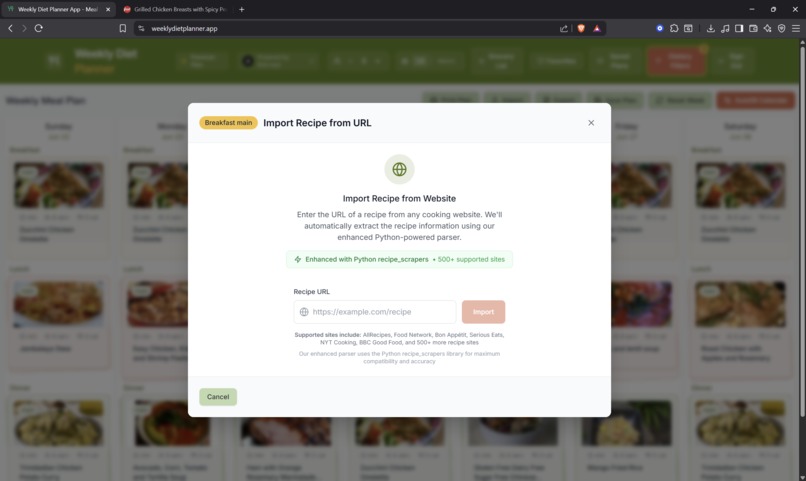806x481 pixels.
Task: Close the Import Recipe dialog
Action: [x=591, y=123]
